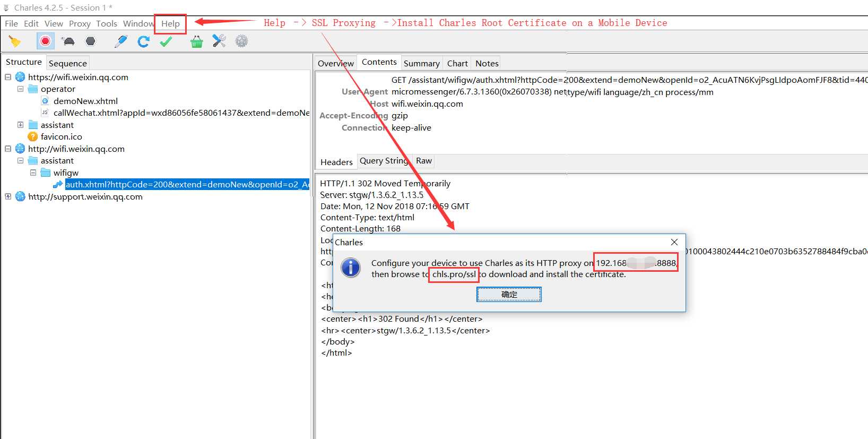Select the http://support.weixin.qq.com host

point(85,196)
